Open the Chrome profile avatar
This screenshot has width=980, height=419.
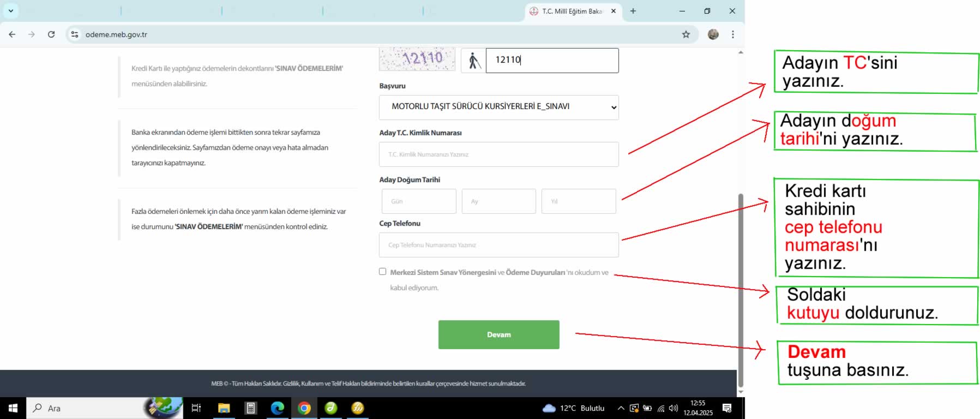tap(713, 34)
